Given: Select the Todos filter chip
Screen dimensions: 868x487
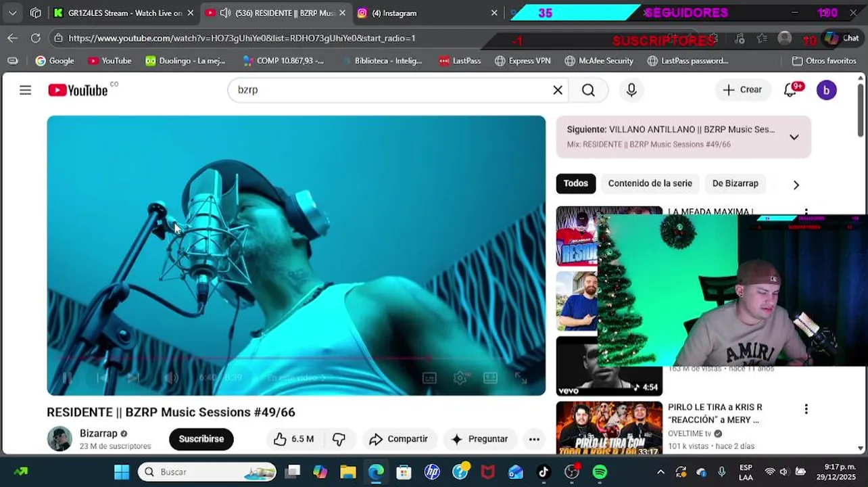Looking at the screenshot, I should tap(576, 183).
